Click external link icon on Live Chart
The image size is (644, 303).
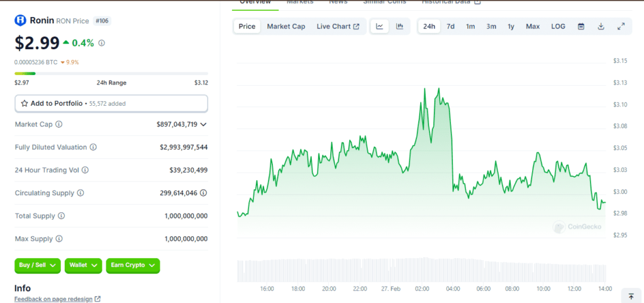click(356, 26)
